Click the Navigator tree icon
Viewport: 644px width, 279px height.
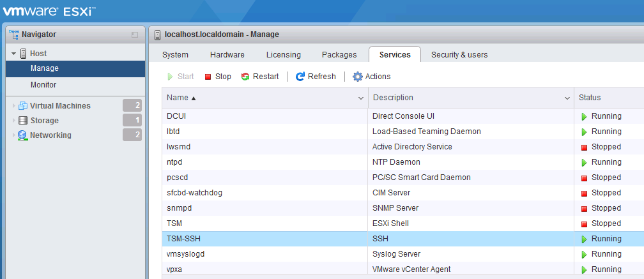(x=14, y=34)
